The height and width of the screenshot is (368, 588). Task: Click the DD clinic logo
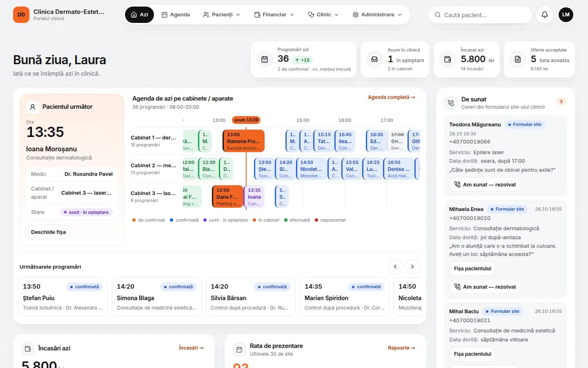click(x=21, y=15)
